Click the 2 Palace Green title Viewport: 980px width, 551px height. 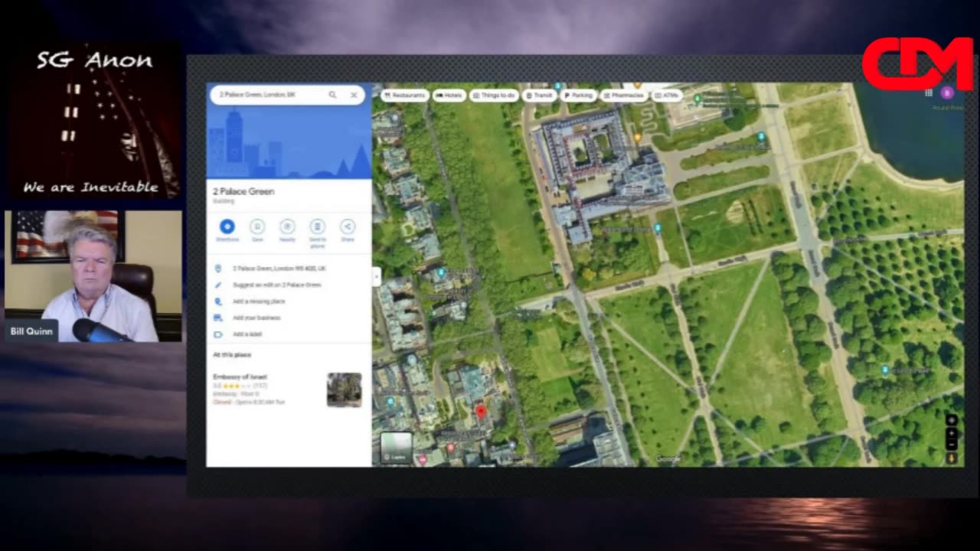coord(243,191)
